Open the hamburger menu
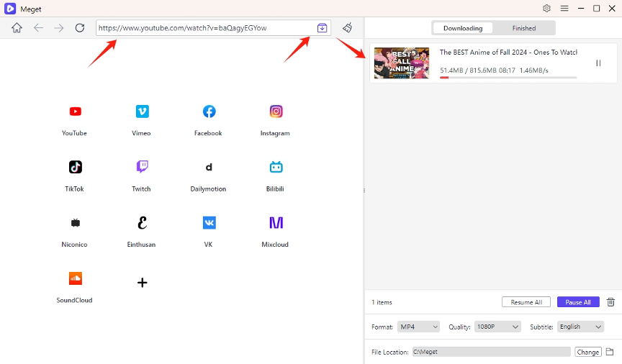The height and width of the screenshot is (364, 622). click(x=564, y=9)
